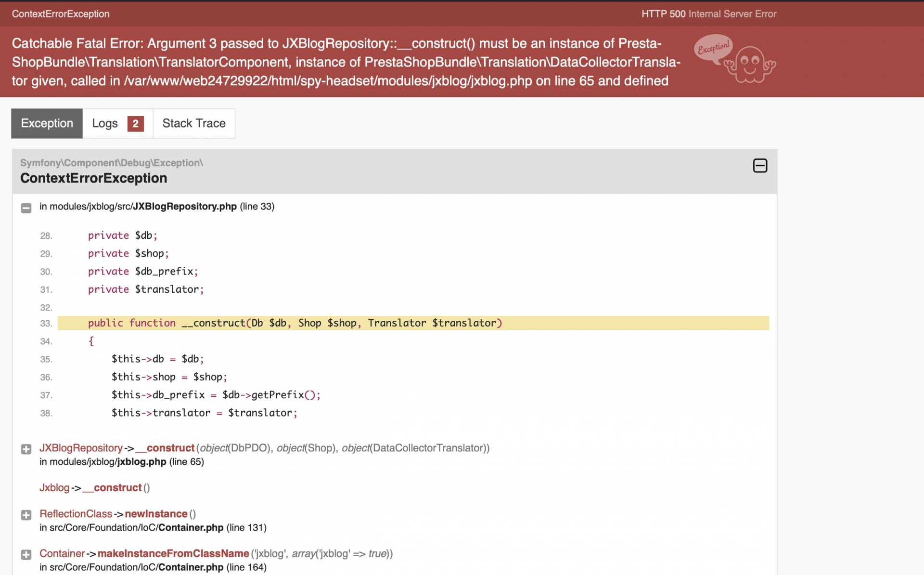Expand the Container makeInstanceFromClassName trace entry
The height and width of the screenshot is (575, 924).
click(x=26, y=554)
